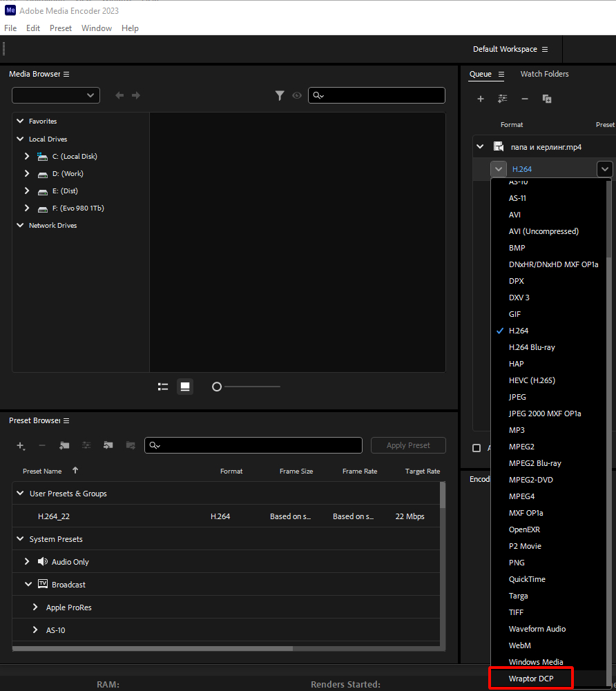This screenshot has width=616, height=691.
Task: Click the filter funnel icon in Media Browser
Action: click(280, 96)
